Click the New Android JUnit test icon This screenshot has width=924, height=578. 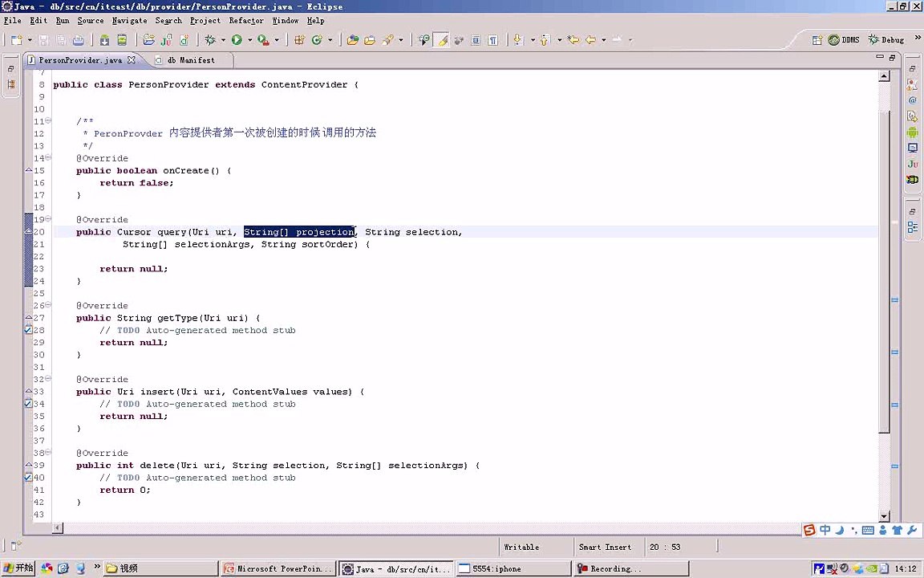tap(167, 40)
